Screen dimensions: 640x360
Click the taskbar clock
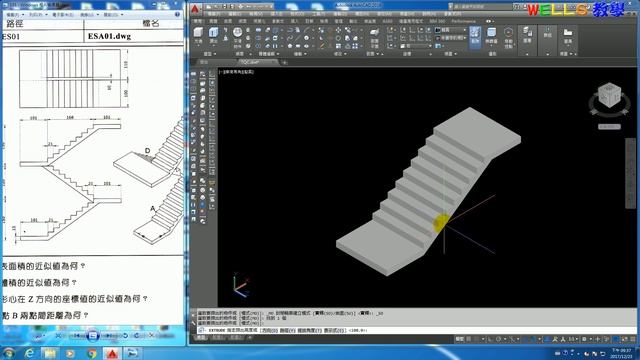tap(621, 353)
